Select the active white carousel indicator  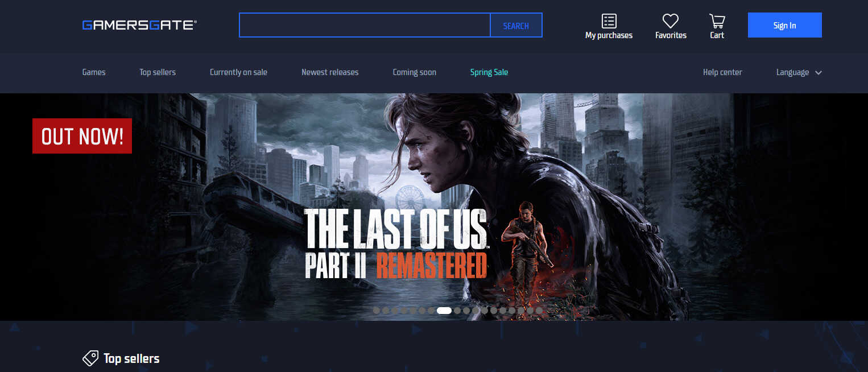[x=444, y=311]
